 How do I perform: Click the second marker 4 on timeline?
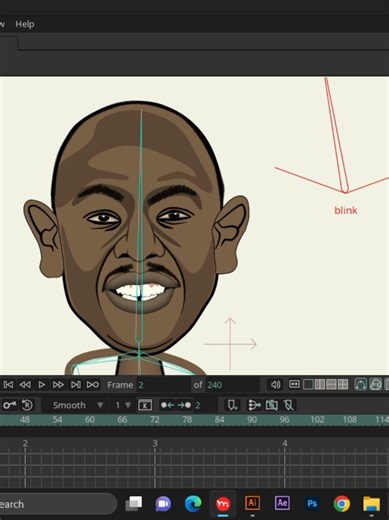point(285,443)
